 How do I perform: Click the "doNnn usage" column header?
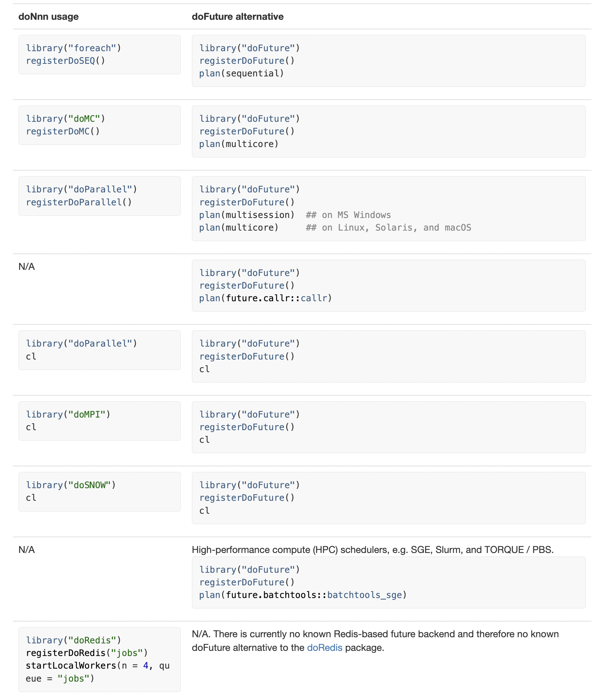pos(48,17)
